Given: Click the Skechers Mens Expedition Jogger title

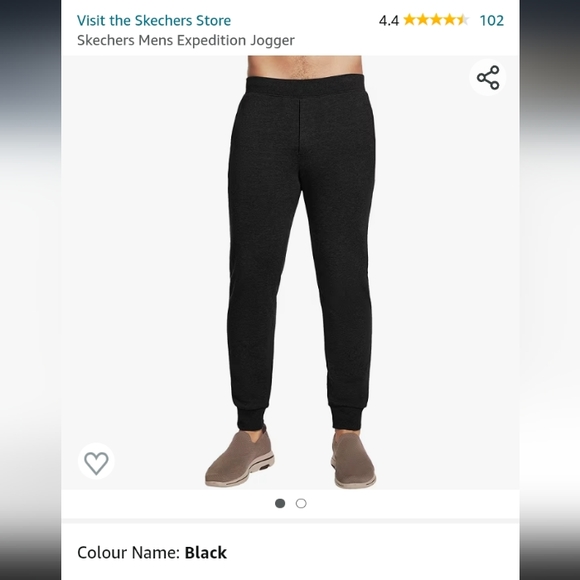Looking at the screenshot, I should pos(186,40).
